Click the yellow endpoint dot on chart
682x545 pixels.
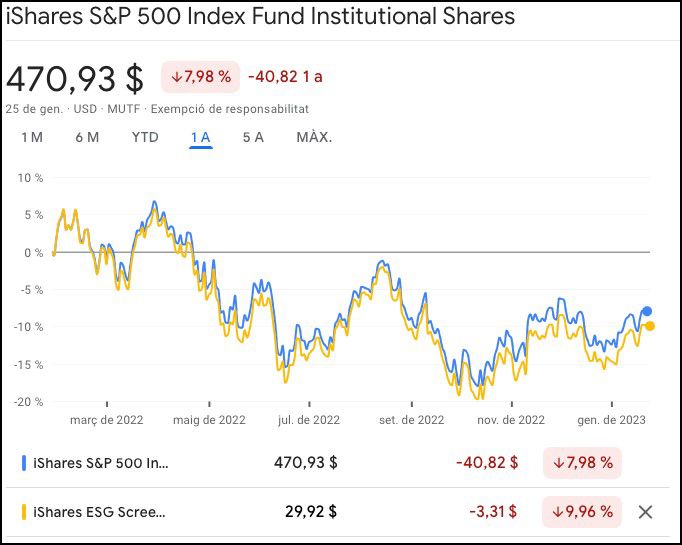click(650, 326)
